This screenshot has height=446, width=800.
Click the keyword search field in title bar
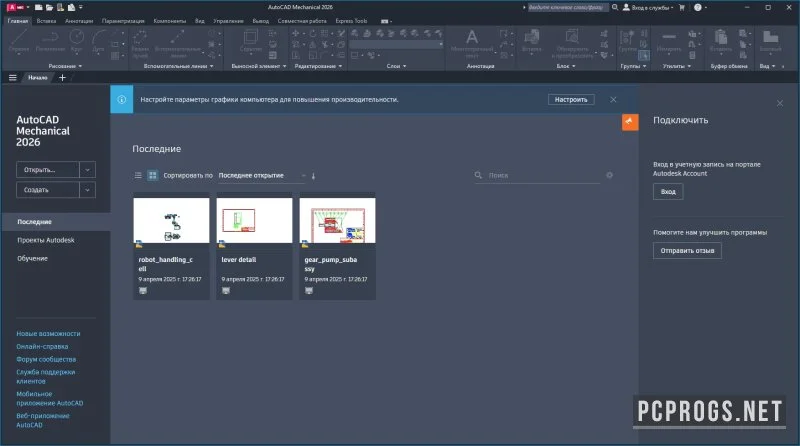point(567,7)
